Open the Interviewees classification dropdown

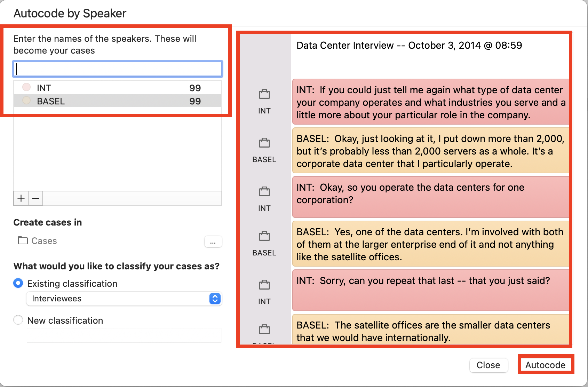coord(214,299)
